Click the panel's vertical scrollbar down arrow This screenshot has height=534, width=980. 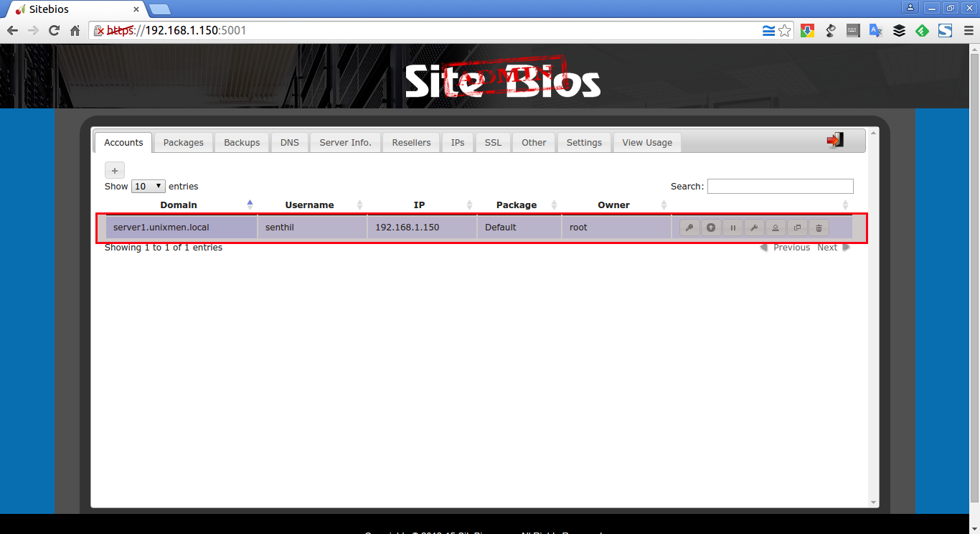click(873, 502)
